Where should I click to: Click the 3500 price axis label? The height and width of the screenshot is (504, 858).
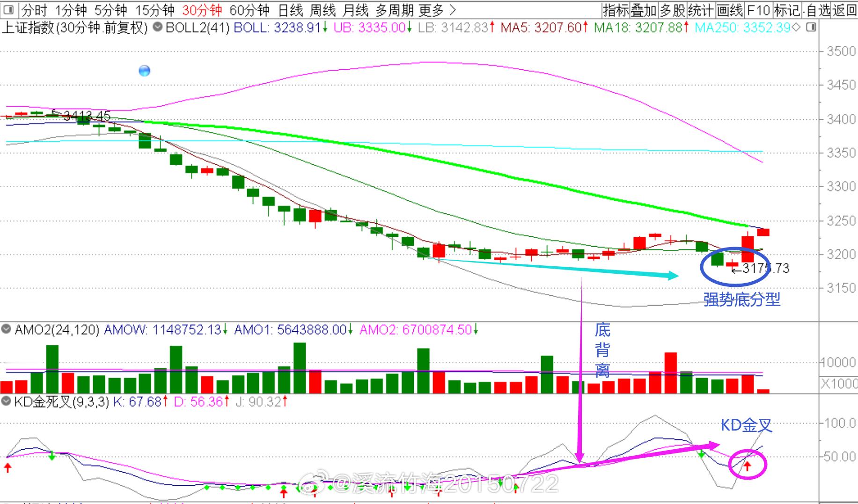(x=841, y=51)
